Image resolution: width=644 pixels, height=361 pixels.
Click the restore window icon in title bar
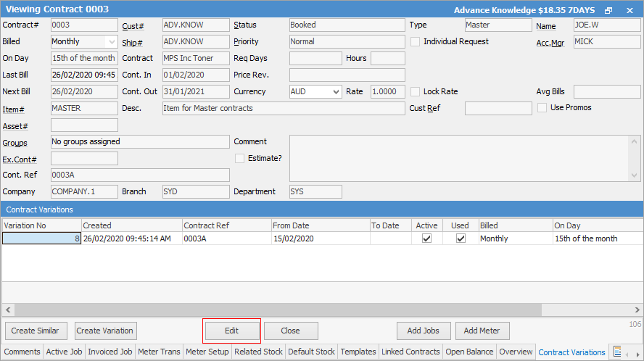point(608,10)
